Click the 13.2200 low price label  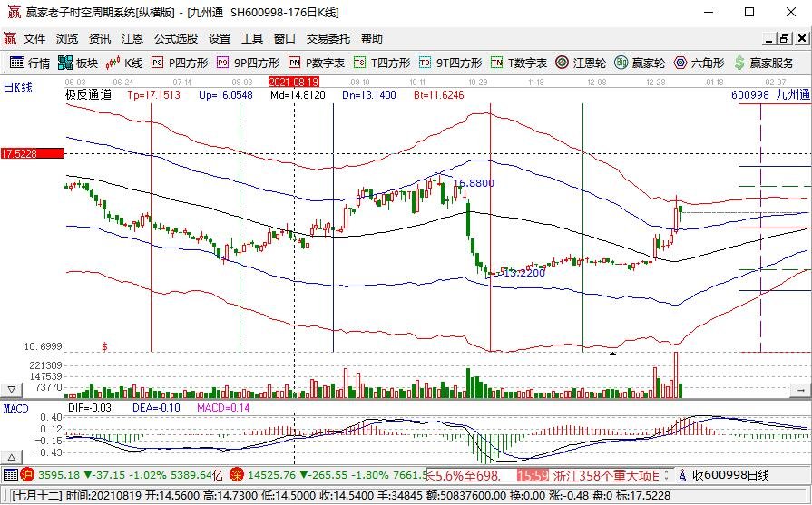tap(524, 273)
